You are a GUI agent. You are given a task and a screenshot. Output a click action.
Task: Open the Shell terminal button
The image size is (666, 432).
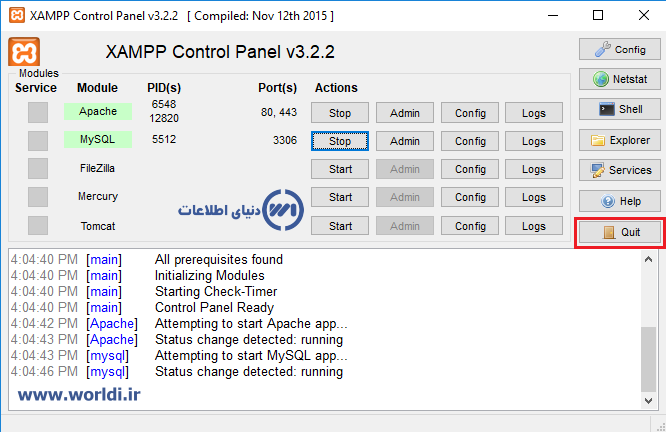(x=619, y=109)
